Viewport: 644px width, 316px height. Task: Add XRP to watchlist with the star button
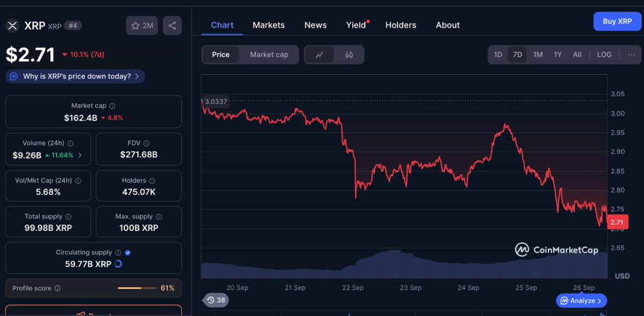(142, 25)
